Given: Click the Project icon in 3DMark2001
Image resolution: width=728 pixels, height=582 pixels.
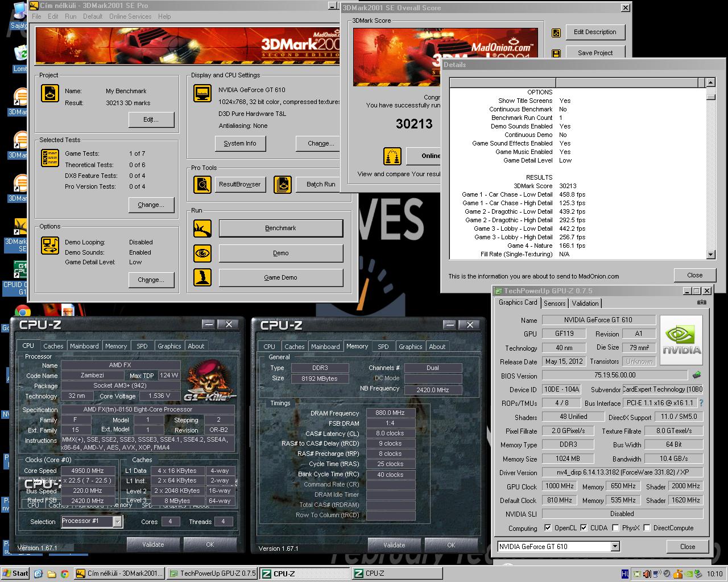Looking at the screenshot, I should [50, 93].
